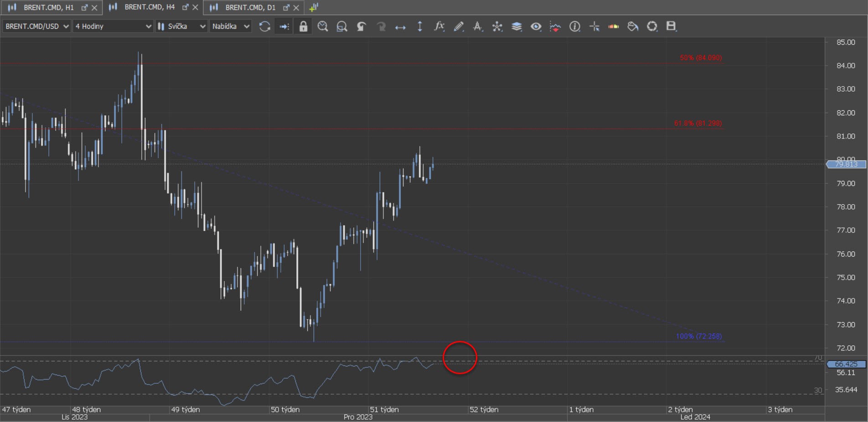
Task: Add a new chart tab
Action: tap(313, 7)
